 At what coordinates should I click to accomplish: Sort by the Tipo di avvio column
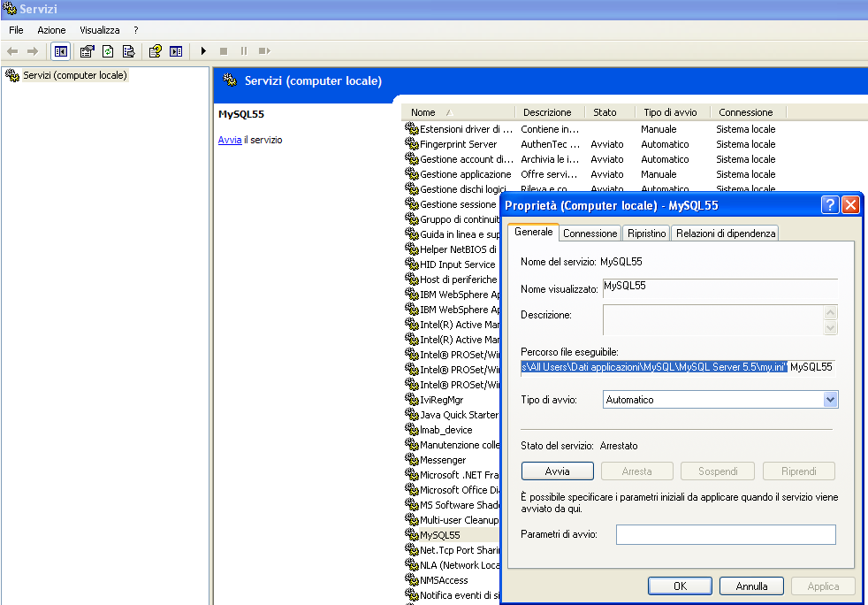[673, 112]
